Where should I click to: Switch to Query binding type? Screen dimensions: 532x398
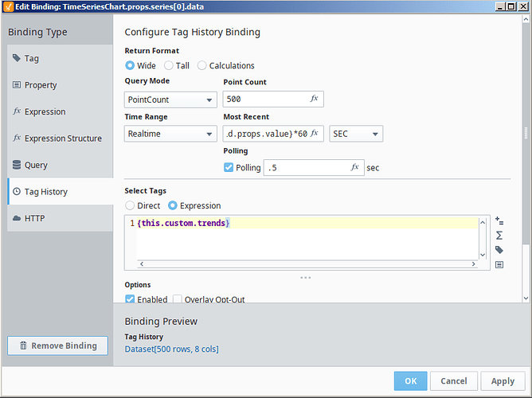point(60,165)
